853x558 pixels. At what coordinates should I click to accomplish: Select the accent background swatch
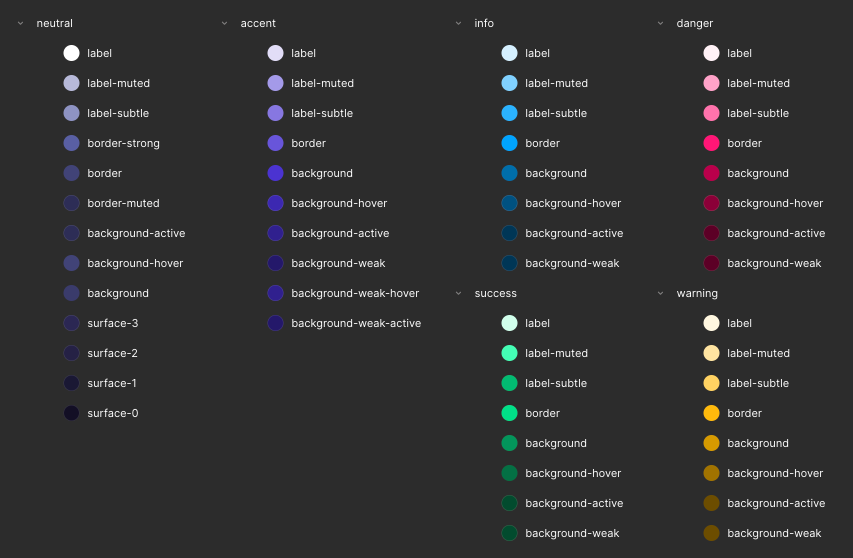point(275,173)
